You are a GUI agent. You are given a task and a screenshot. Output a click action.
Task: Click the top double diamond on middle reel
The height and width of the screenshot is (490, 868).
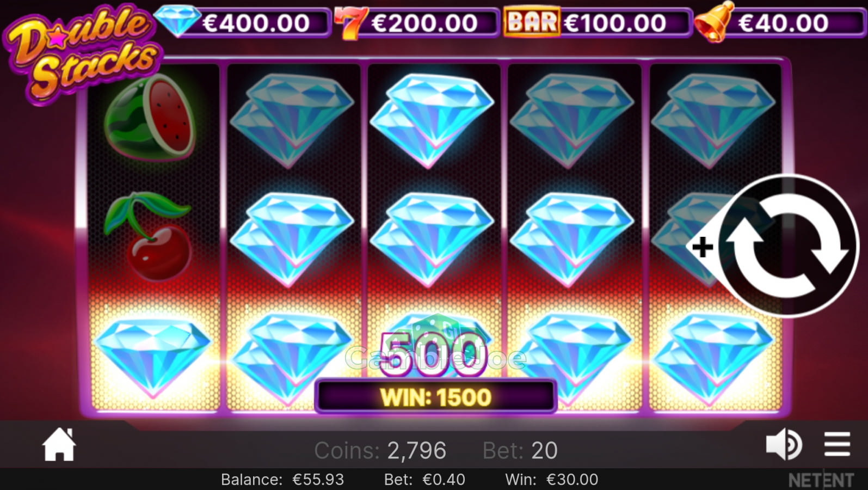pos(432,121)
